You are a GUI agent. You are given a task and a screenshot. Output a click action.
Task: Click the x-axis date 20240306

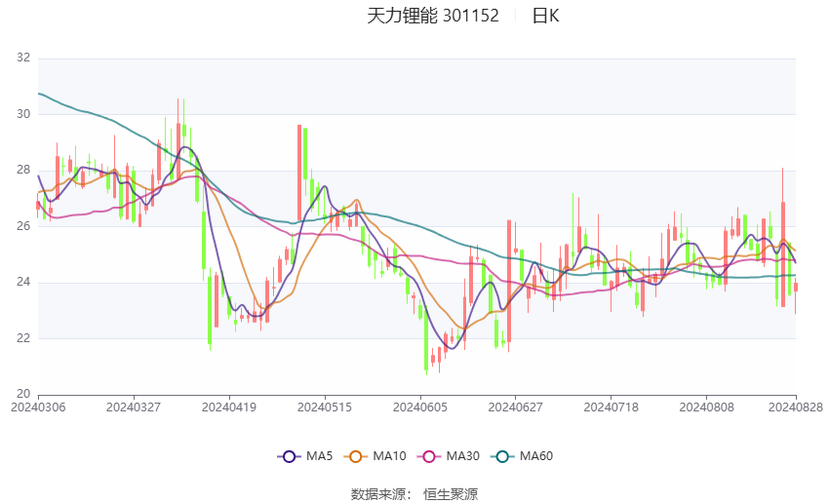38,407
